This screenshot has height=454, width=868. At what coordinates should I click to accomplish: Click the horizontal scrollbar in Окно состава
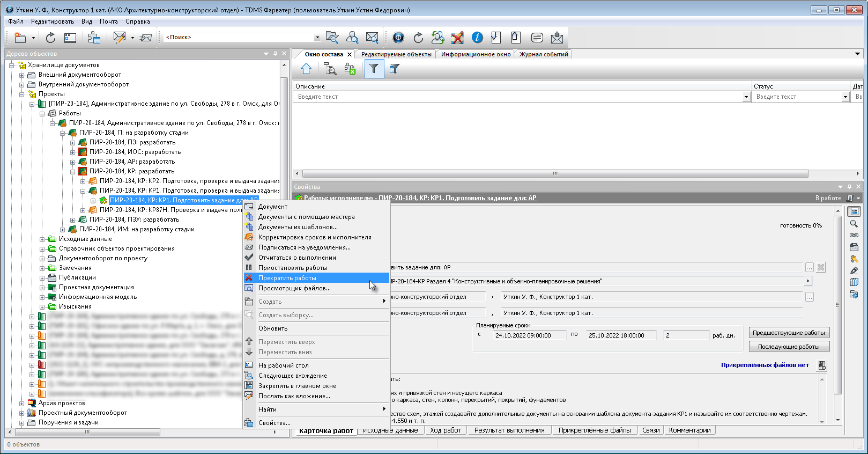(x=555, y=174)
